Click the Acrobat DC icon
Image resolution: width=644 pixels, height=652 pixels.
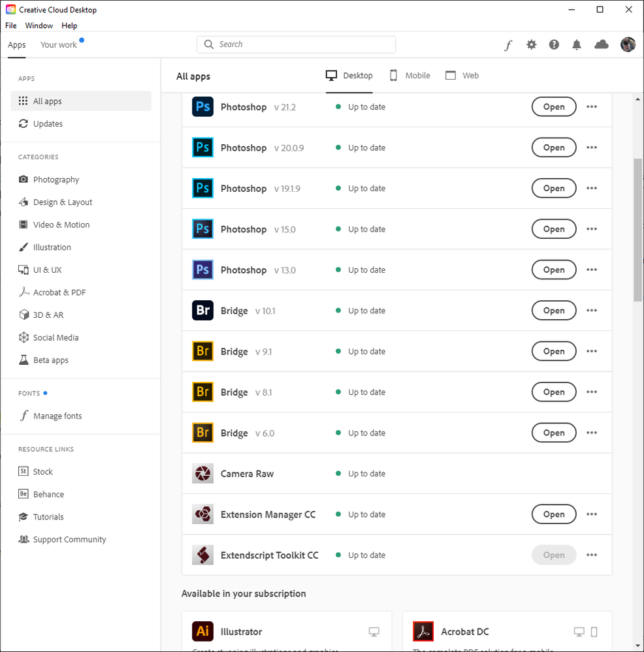pos(423,632)
